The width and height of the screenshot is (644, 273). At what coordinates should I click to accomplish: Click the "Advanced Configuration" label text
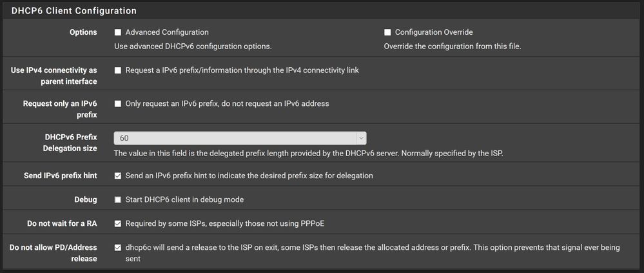tap(167, 32)
